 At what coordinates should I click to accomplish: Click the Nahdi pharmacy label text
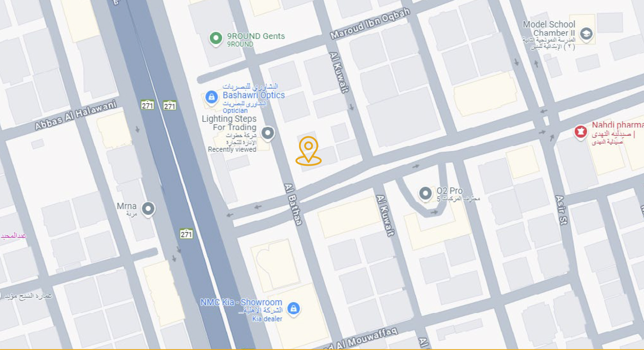[618, 125]
